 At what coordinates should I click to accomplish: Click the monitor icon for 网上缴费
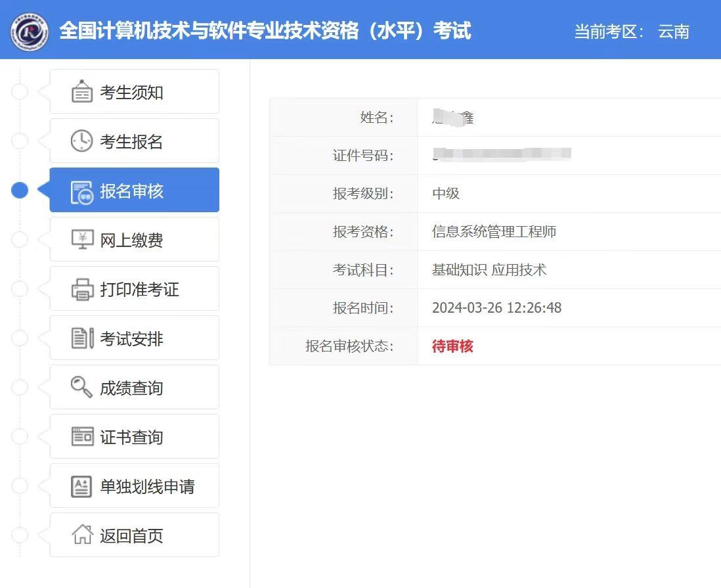(x=82, y=240)
